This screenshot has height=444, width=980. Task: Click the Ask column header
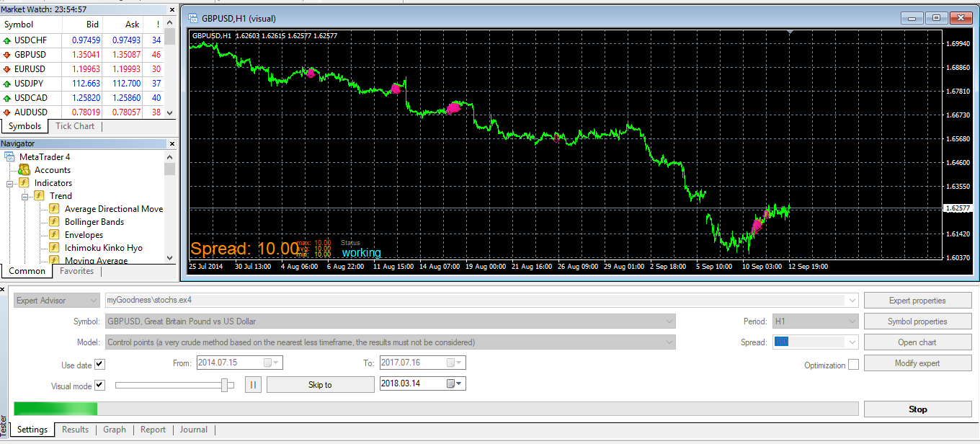click(123, 25)
